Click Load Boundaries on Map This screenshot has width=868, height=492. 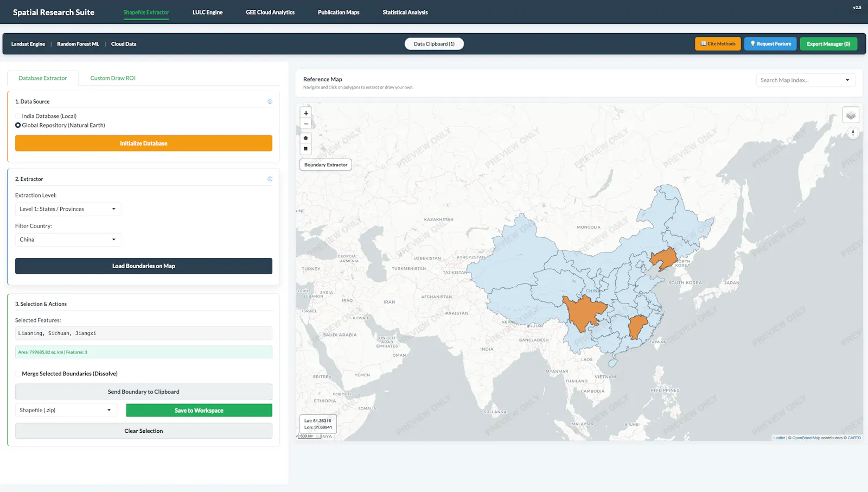(x=144, y=266)
